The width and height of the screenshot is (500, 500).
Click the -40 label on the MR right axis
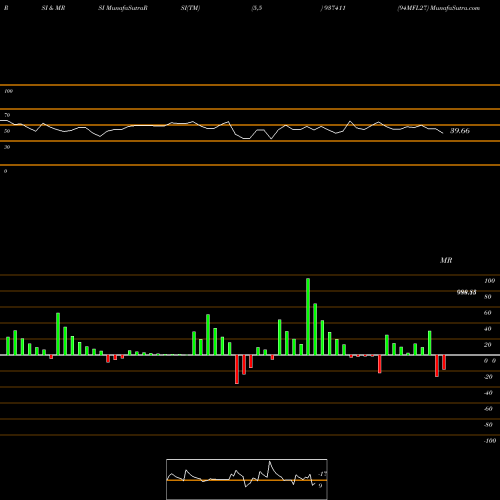[488, 393]
